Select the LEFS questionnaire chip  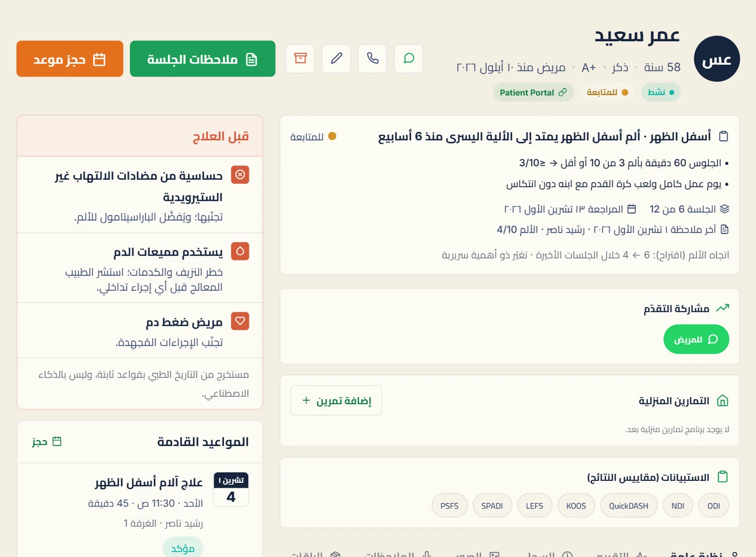tap(535, 506)
